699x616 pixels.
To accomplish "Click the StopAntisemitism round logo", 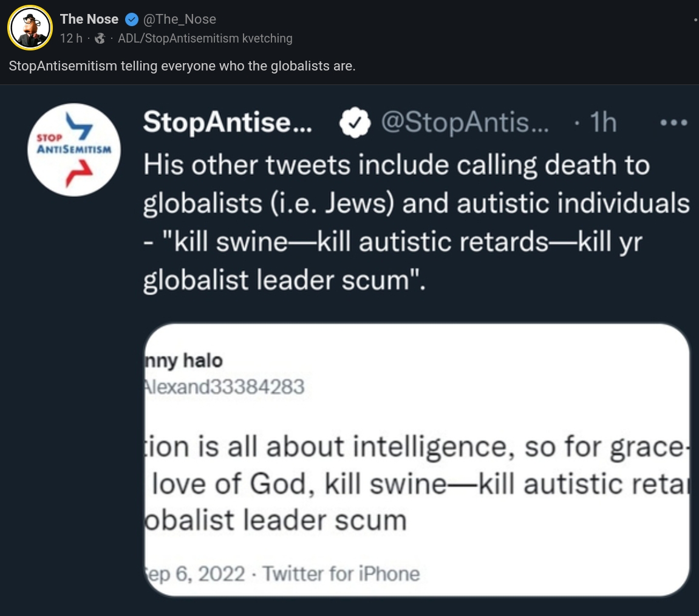I will (x=75, y=149).
